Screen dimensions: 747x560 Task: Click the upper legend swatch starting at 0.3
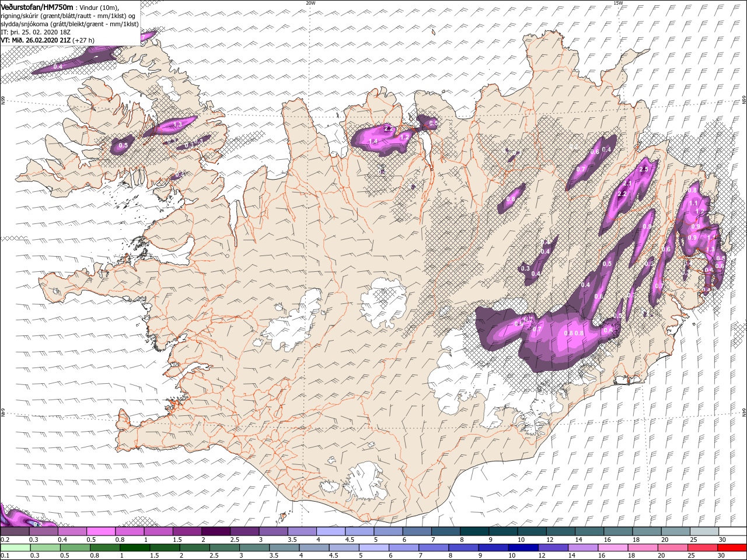(43, 531)
